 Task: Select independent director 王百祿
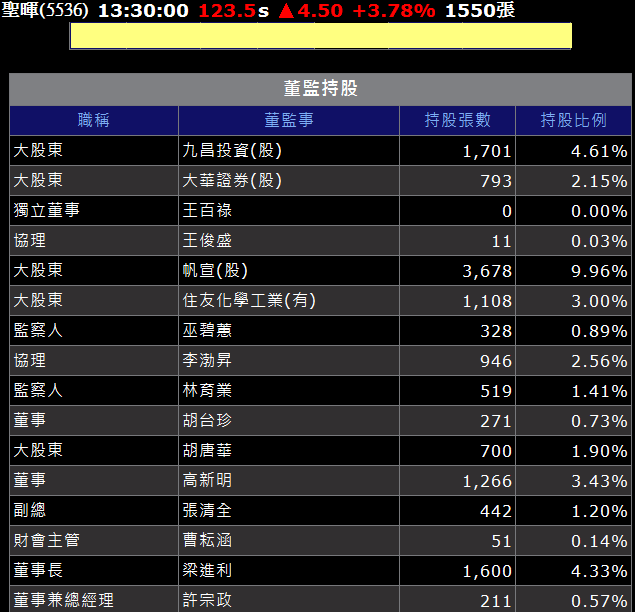(207, 210)
